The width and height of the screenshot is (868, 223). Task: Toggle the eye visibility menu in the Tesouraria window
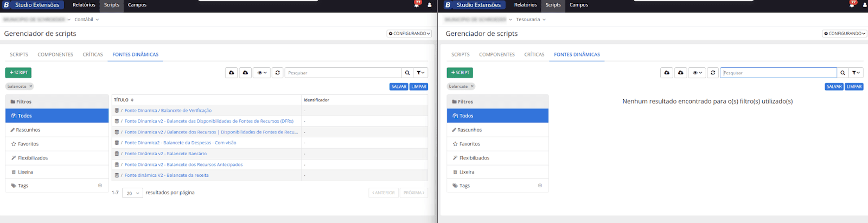pos(697,73)
